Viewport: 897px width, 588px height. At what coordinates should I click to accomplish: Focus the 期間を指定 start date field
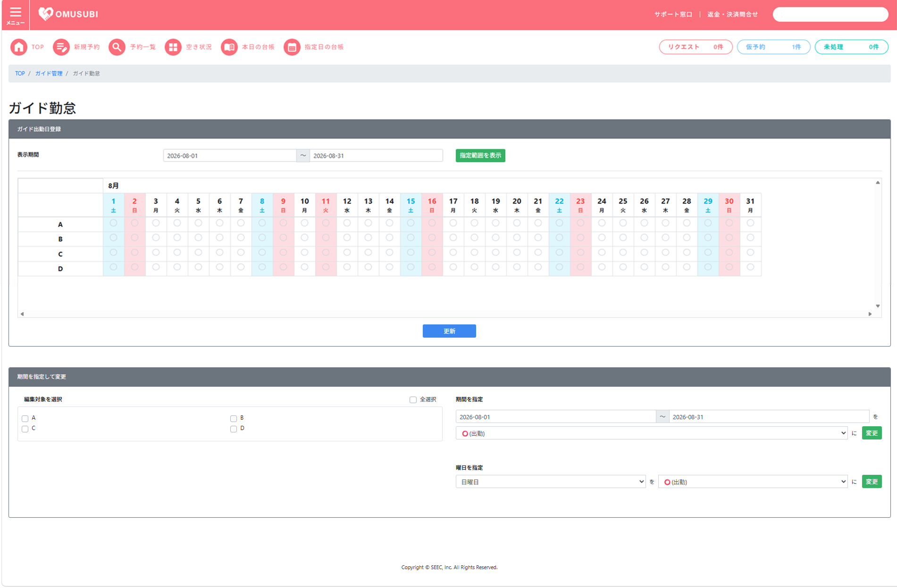[x=555, y=417]
